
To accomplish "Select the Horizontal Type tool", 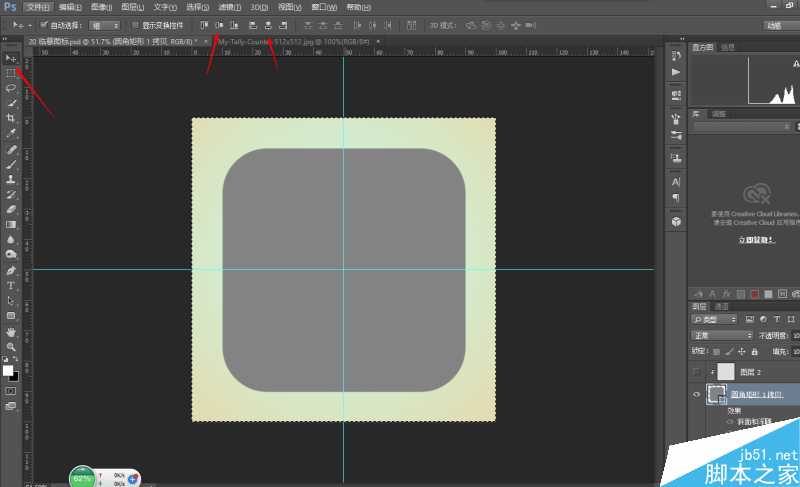I will (11, 285).
